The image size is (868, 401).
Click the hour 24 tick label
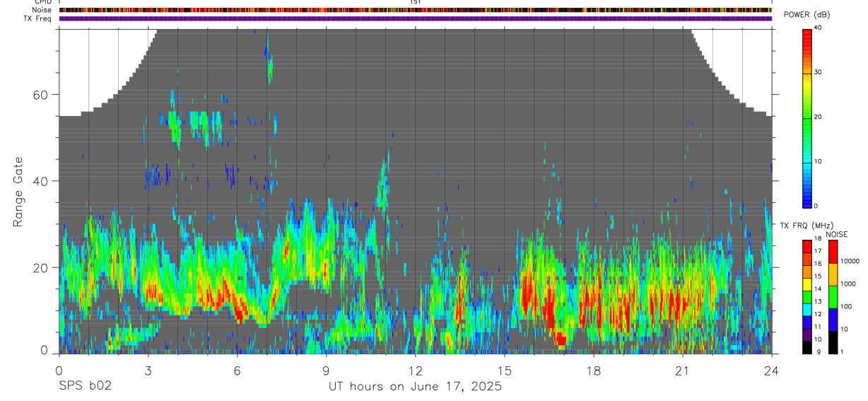[772, 371]
